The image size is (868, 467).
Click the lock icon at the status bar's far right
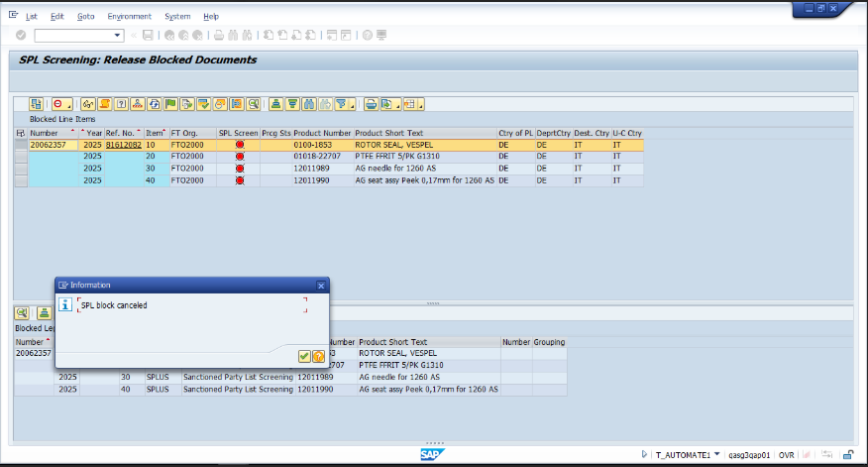848,454
